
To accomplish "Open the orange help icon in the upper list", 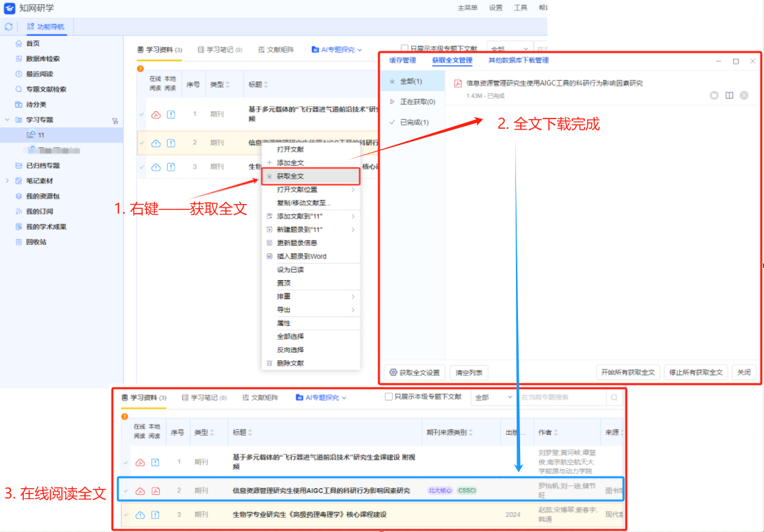I will pyautogui.click(x=140, y=68).
